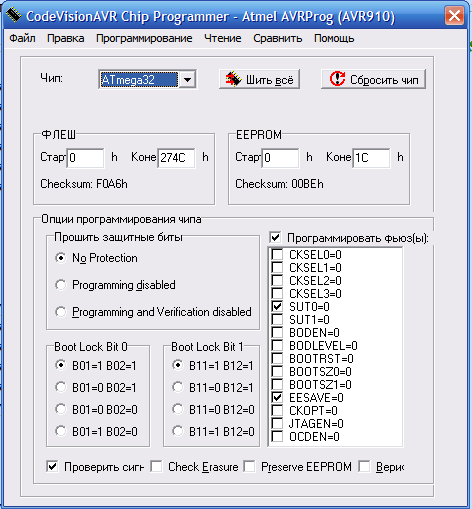
Task: Click the 'Шить всё' program-all button
Action: tap(259, 79)
